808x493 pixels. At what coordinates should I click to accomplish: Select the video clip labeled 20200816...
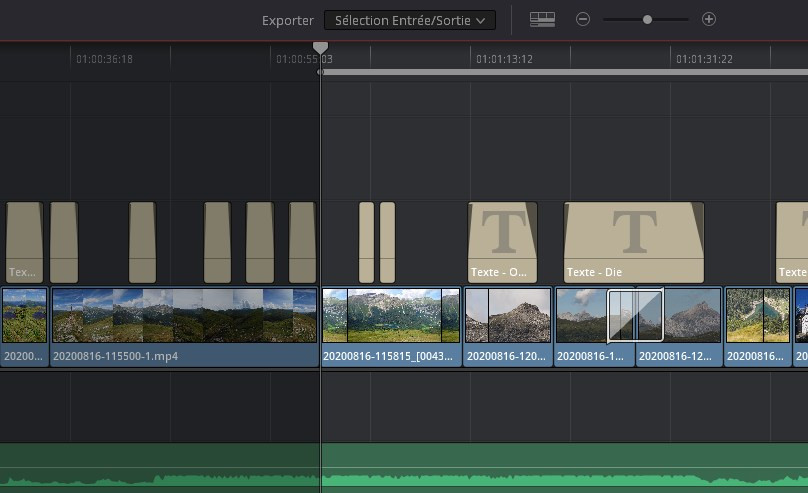(x=758, y=327)
